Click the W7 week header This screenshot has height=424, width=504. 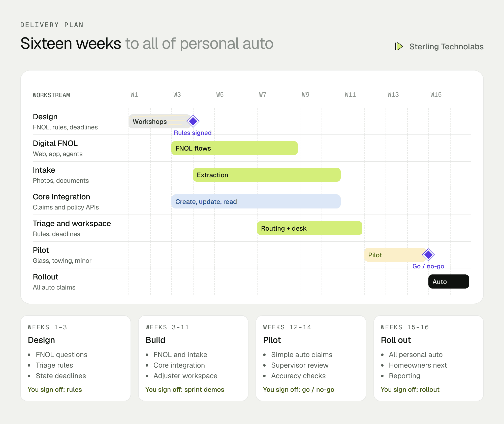coord(263,95)
